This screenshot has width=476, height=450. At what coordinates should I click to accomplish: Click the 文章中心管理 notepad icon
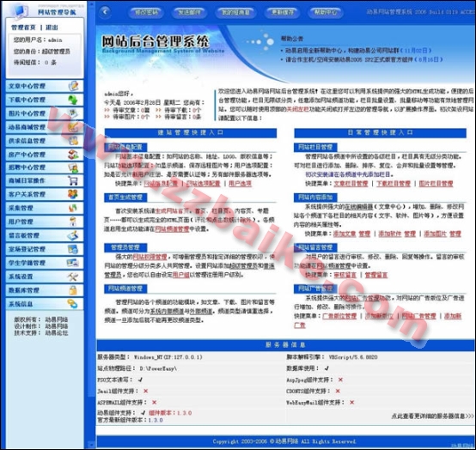coord(73,86)
